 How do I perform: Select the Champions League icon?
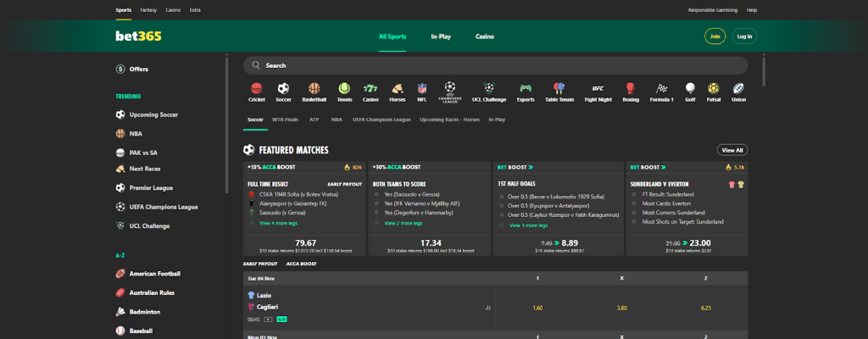coord(450,92)
